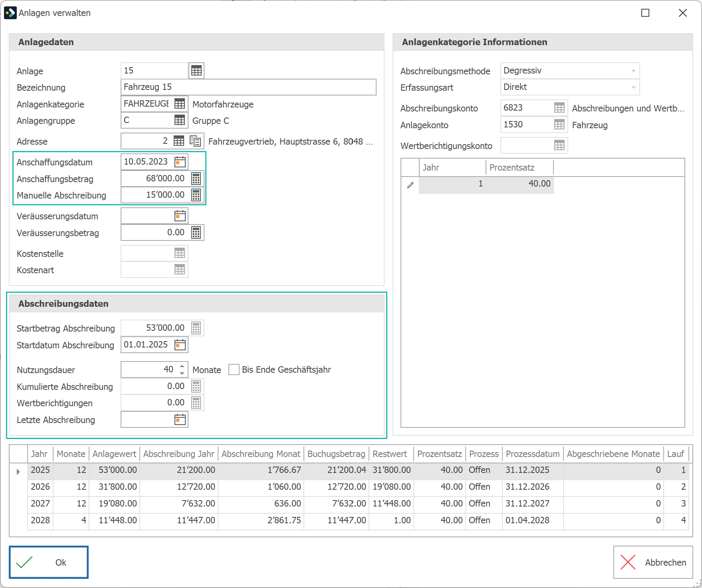Open the Adresse lookup grid icon
This screenshot has width=702, height=588.
pyautogui.click(x=179, y=141)
